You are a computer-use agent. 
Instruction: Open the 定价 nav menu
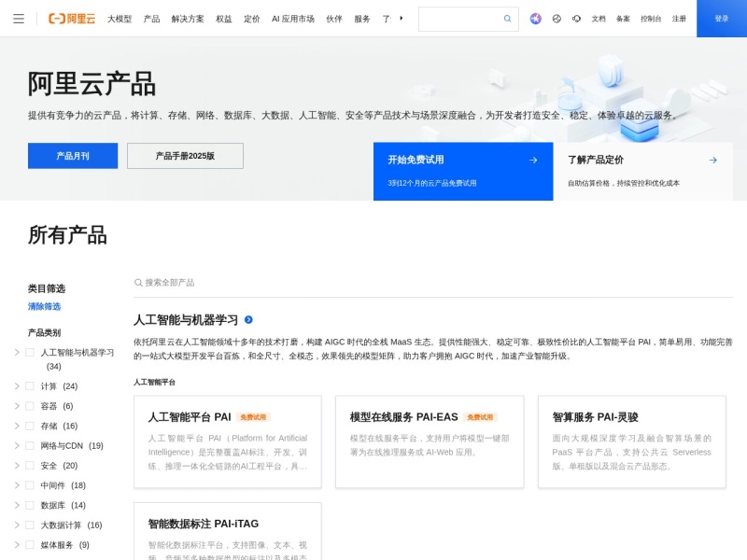[x=251, y=19]
